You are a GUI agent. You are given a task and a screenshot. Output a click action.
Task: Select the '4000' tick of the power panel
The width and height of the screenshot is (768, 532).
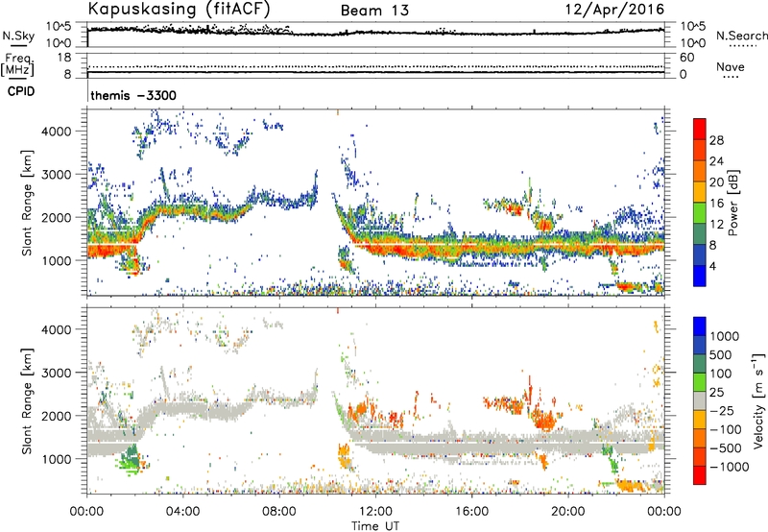[56, 132]
